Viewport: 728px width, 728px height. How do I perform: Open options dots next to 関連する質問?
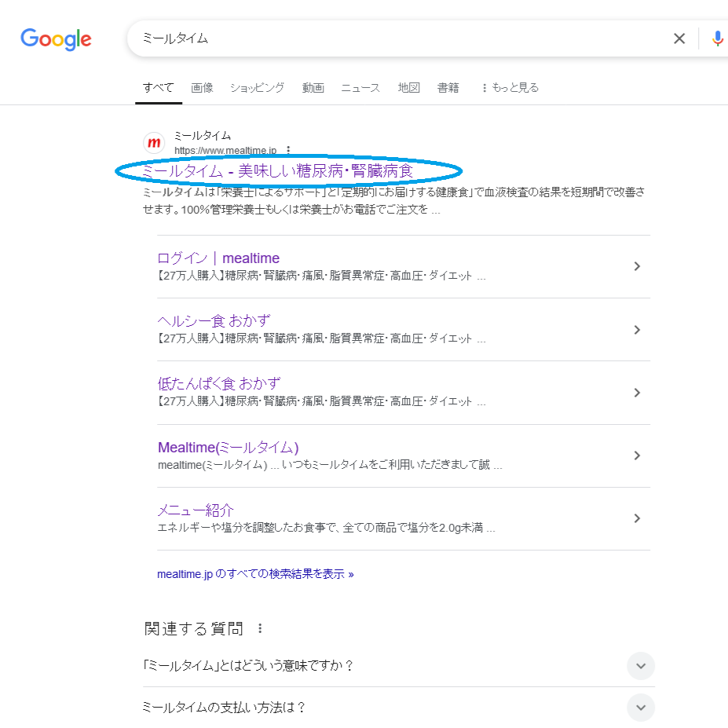click(x=261, y=628)
